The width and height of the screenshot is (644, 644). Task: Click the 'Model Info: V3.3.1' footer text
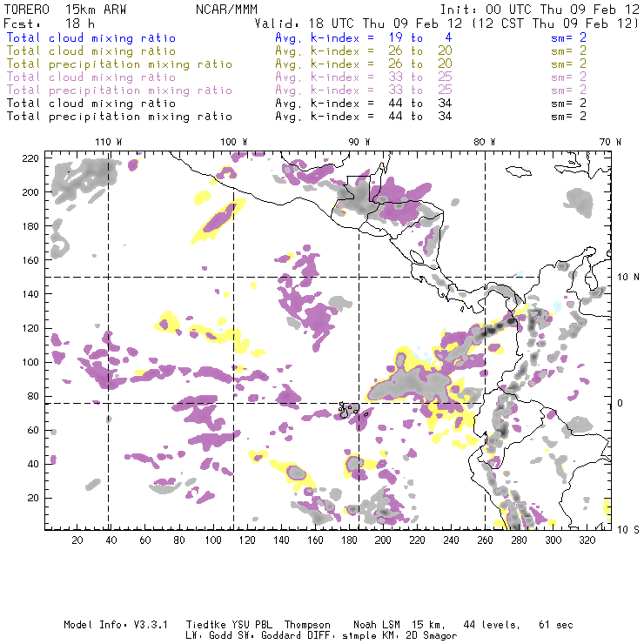(x=116, y=625)
